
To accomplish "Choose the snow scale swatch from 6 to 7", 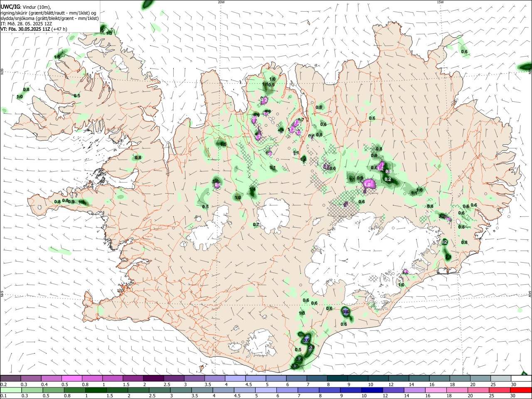I will [x=296, y=379].
